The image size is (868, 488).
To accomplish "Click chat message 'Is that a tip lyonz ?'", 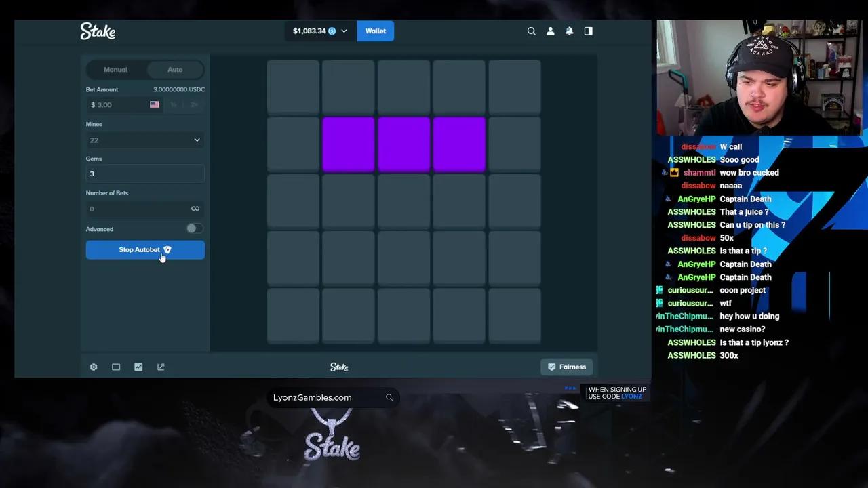I will (754, 342).
